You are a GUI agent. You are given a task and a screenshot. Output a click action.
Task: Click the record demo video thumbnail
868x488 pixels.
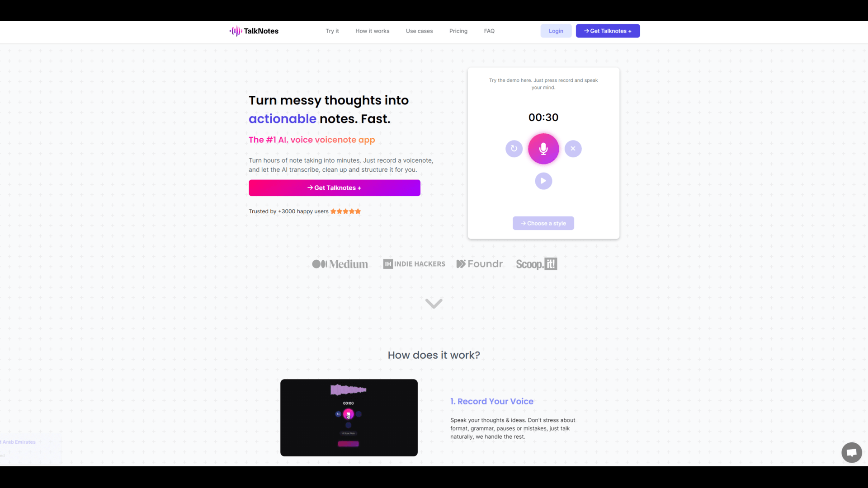[348, 417]
